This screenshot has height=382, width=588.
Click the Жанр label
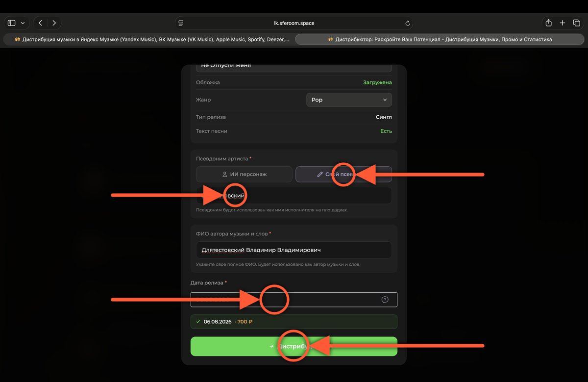point(203,100)
